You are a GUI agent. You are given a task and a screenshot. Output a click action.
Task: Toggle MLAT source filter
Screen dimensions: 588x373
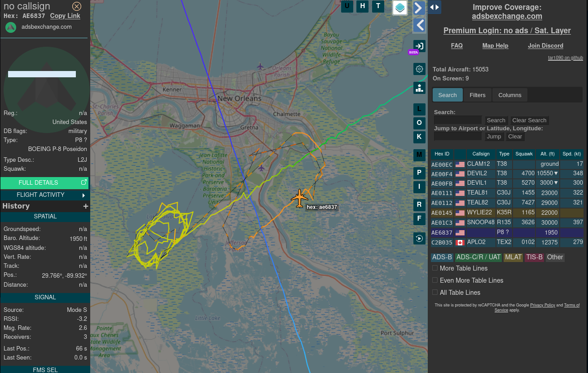[x=513, y=258]
